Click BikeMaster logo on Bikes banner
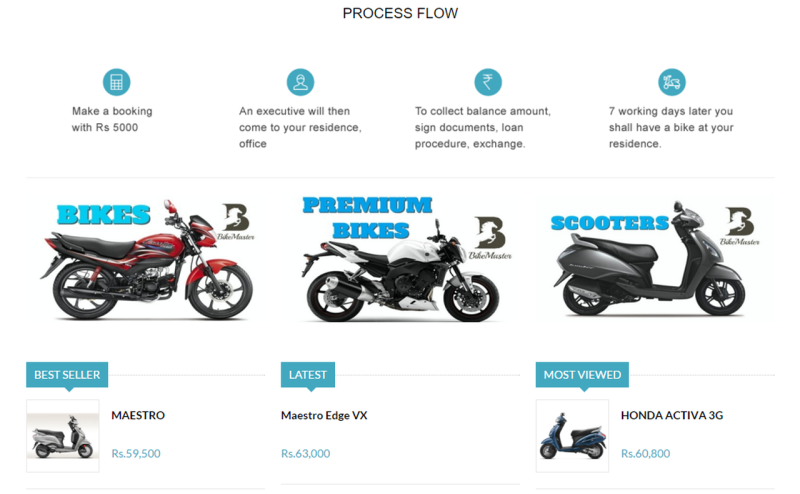 [236, 222]
